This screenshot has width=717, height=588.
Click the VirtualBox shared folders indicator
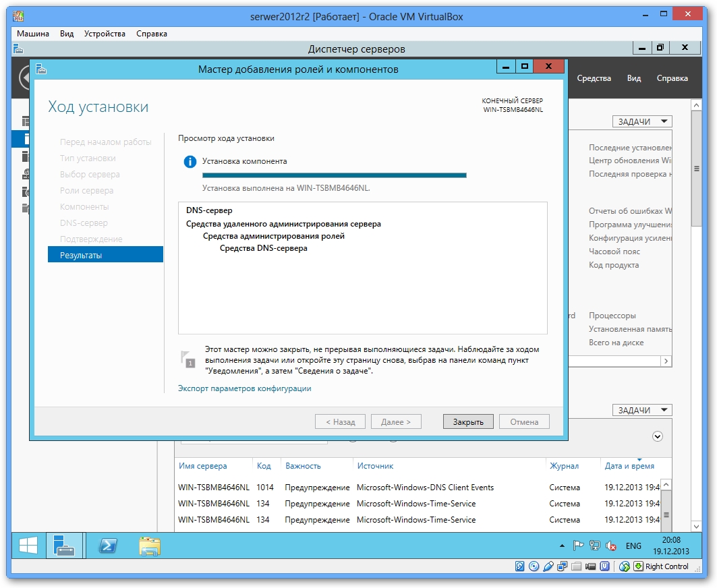(576, 566)
